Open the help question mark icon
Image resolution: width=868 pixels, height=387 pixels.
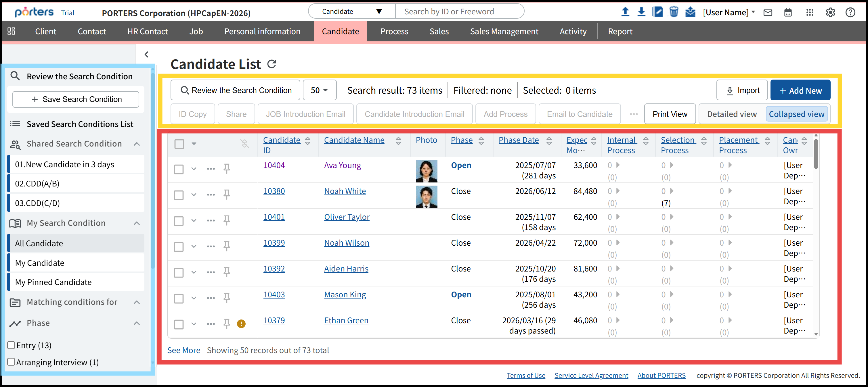click(x=850, y=13)
